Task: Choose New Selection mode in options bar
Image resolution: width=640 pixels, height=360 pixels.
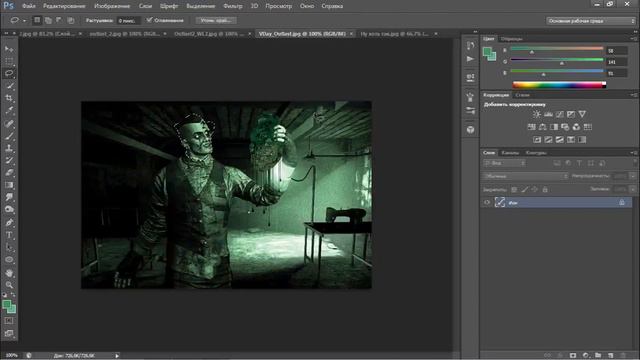Action: coord(37,20)
